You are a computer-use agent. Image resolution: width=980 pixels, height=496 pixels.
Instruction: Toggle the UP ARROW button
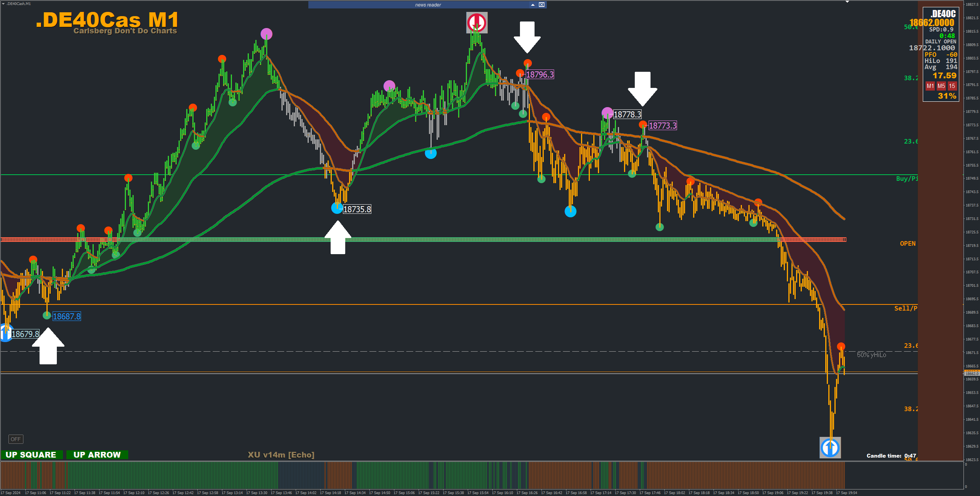pyautogui.click(x=97, y=455)
